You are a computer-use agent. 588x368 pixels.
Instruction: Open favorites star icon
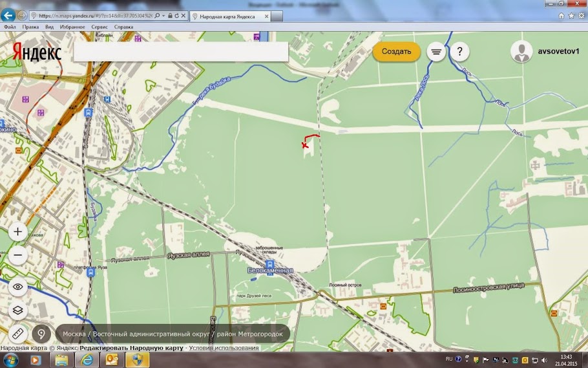pyautogui.click(x=571, y=16)
